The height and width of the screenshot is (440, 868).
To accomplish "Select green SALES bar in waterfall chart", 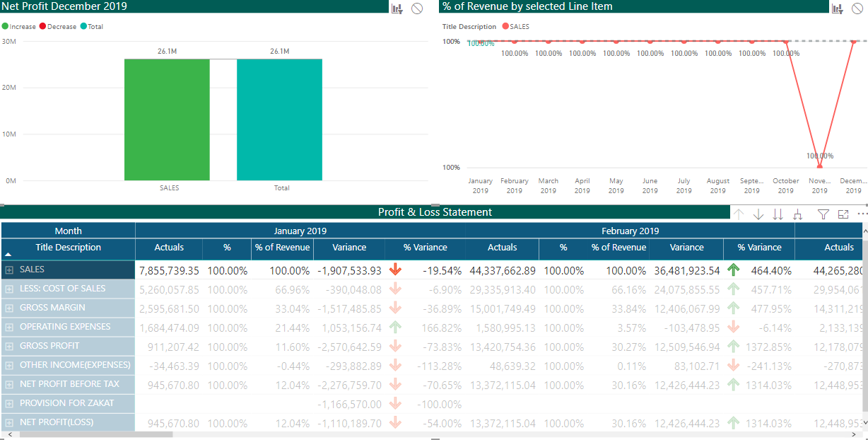I will click(167, 120).
